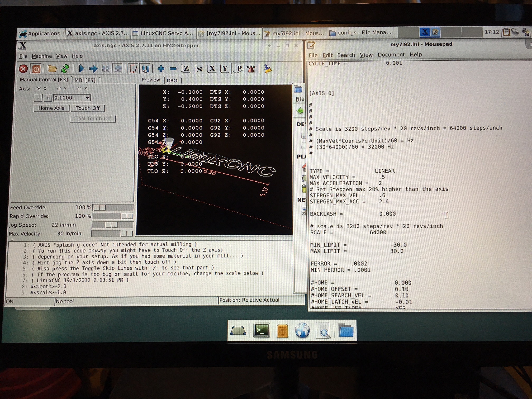Jog positive with the plus button
The image size is (532, 399).
47,98
